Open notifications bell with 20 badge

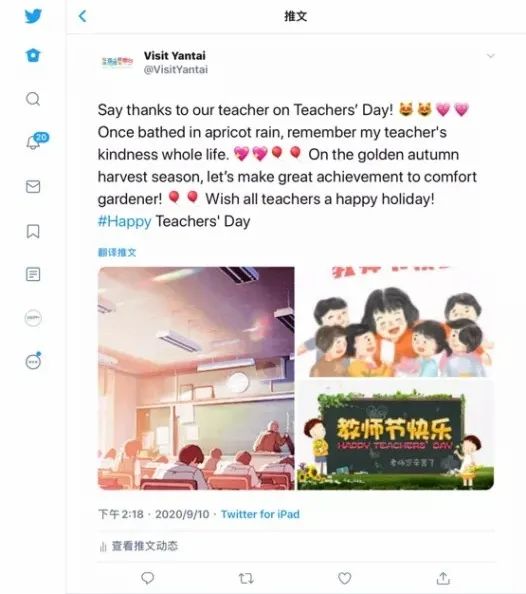[36, 141]
